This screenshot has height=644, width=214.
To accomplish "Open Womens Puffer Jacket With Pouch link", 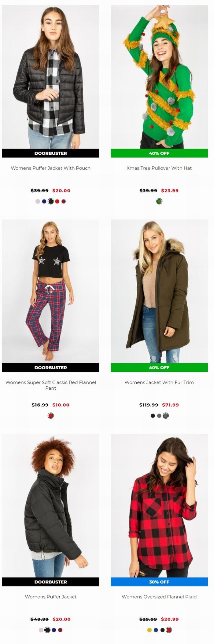I will coord(51,168).
